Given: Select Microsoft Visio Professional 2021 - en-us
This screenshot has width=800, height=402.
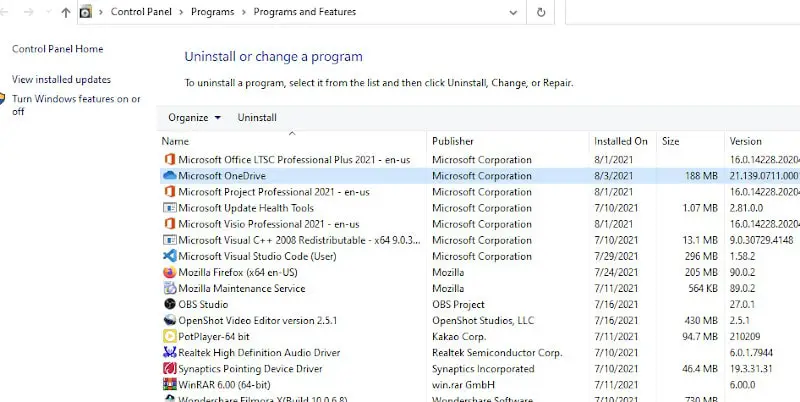Looking at the screenshot, I should [269, 224].
